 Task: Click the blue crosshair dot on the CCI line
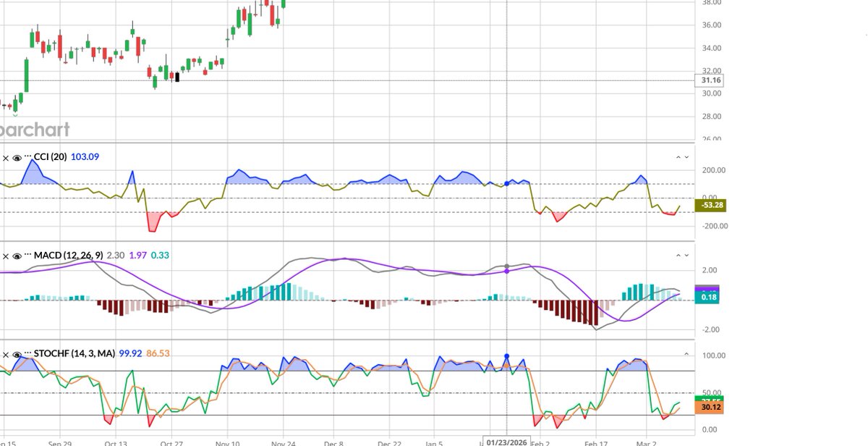(x=506, y=183)
